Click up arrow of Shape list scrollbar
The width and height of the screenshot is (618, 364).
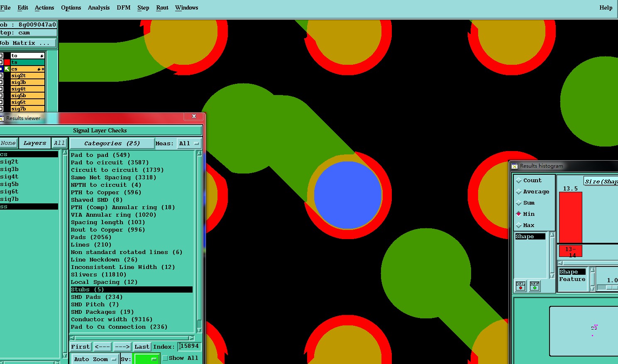[552, 235]
